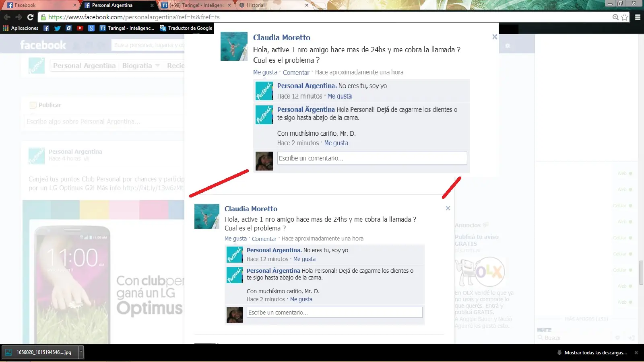Like the lower Claudia Moretto post
The image size is (644, 362).
coord(235,239)
